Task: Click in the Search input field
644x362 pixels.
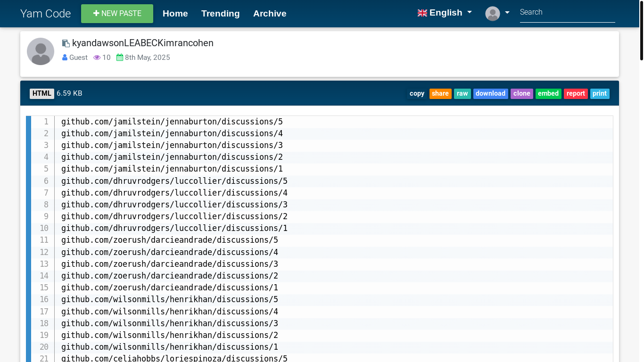Action: 567,13
